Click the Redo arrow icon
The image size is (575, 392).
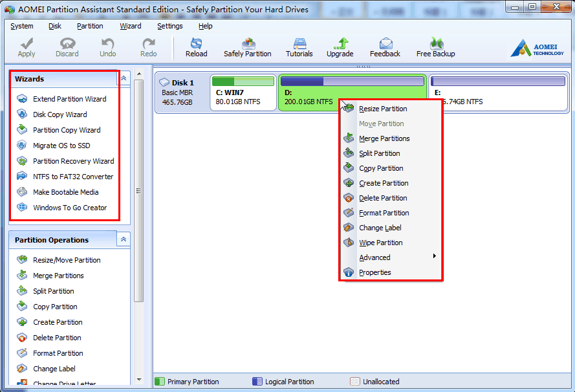tap(149, 43)
